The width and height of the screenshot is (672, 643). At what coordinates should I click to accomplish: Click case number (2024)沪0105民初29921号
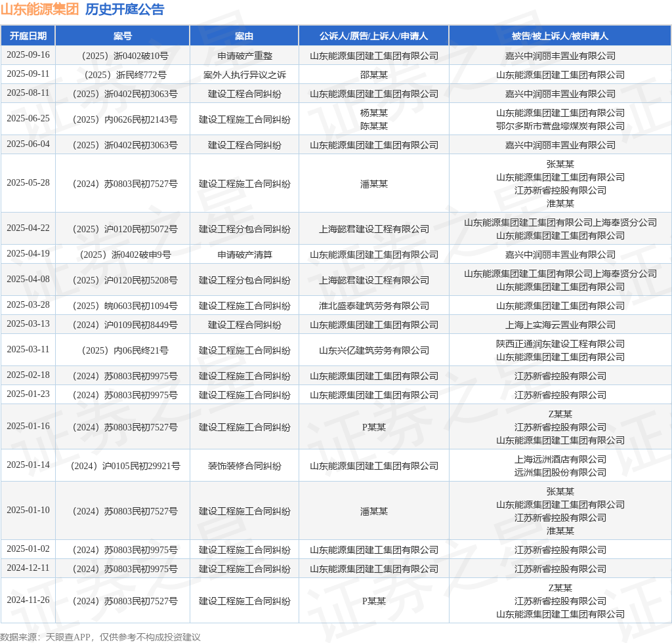123,466
